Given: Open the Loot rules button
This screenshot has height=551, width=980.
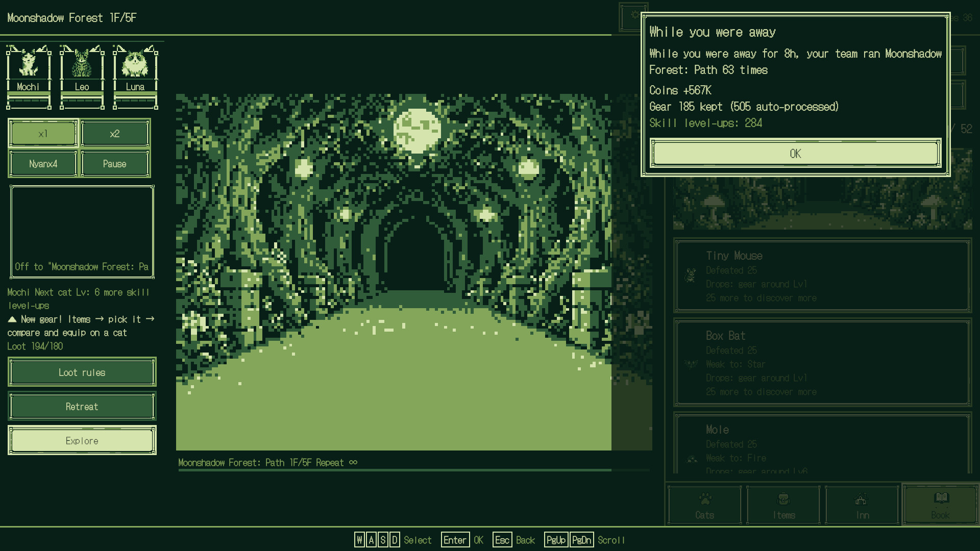Looking at the screenshot, I should point(82,372).
